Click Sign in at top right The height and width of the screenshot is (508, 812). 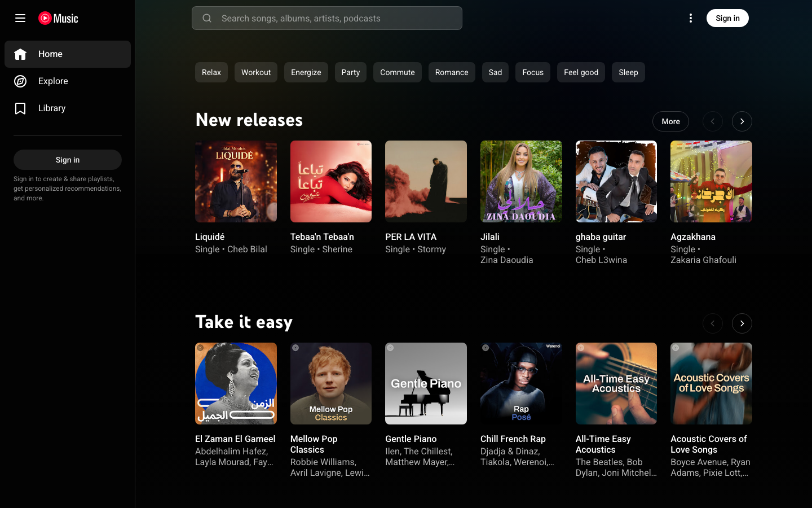click(727, 18)
